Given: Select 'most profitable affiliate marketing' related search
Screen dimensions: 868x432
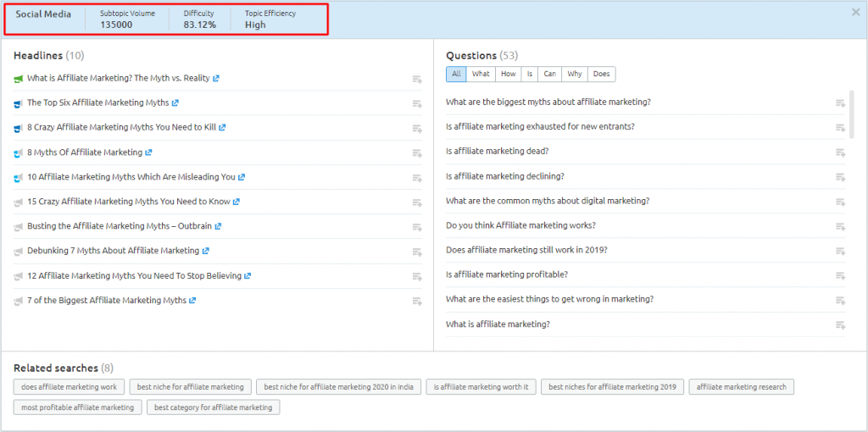Looking at the screenshot, I should 77,407.
